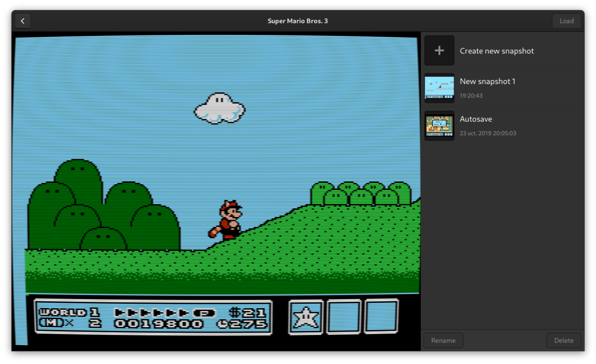Click the 19:20:43 snapshot timestamp
The image size is (596, 364).
471,96
